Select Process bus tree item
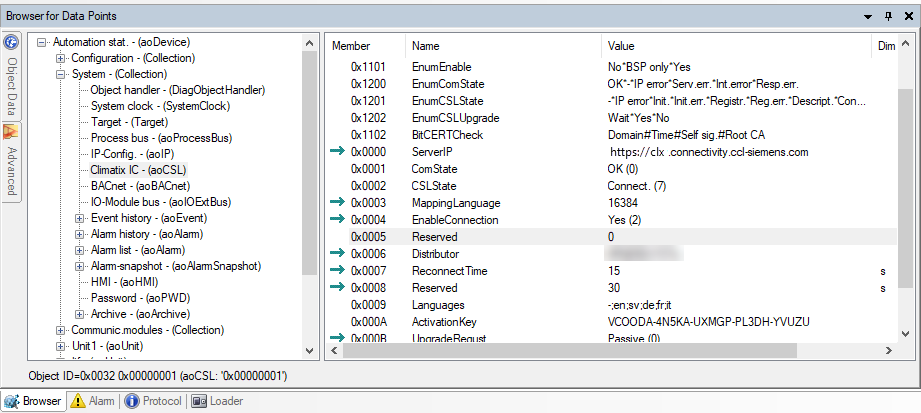The image size is (921, 413). coord(162,138)
